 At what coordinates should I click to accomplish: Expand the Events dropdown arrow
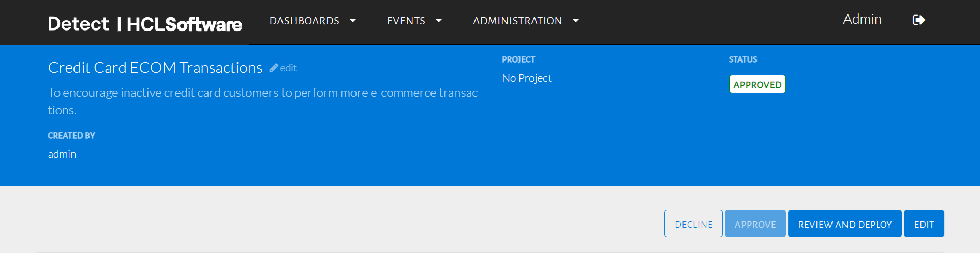click(439, 21)
